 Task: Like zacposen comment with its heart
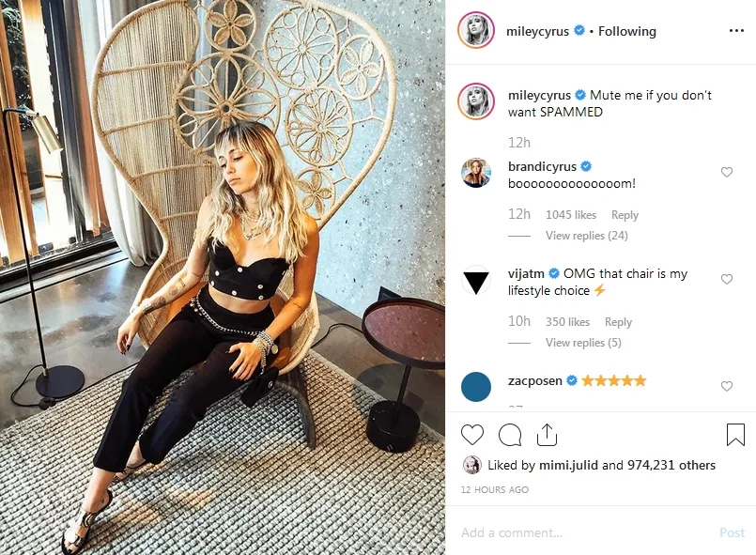727,386
